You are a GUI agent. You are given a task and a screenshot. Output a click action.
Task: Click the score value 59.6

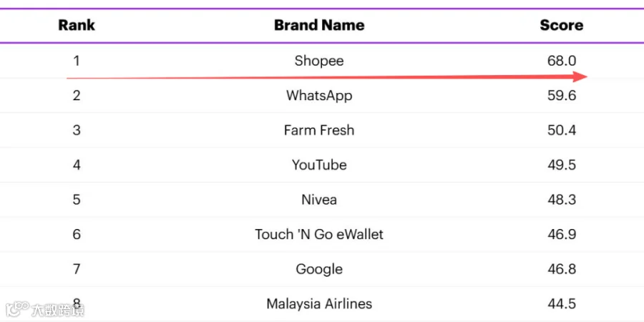click(x=562, y=96)
